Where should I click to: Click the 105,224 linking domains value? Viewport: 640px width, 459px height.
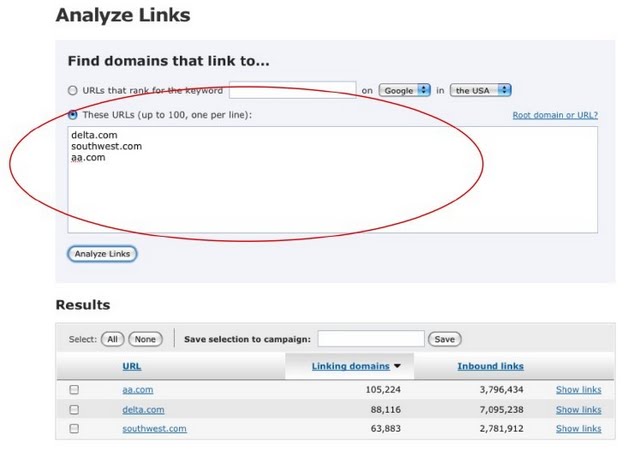(x=383, y=390)
